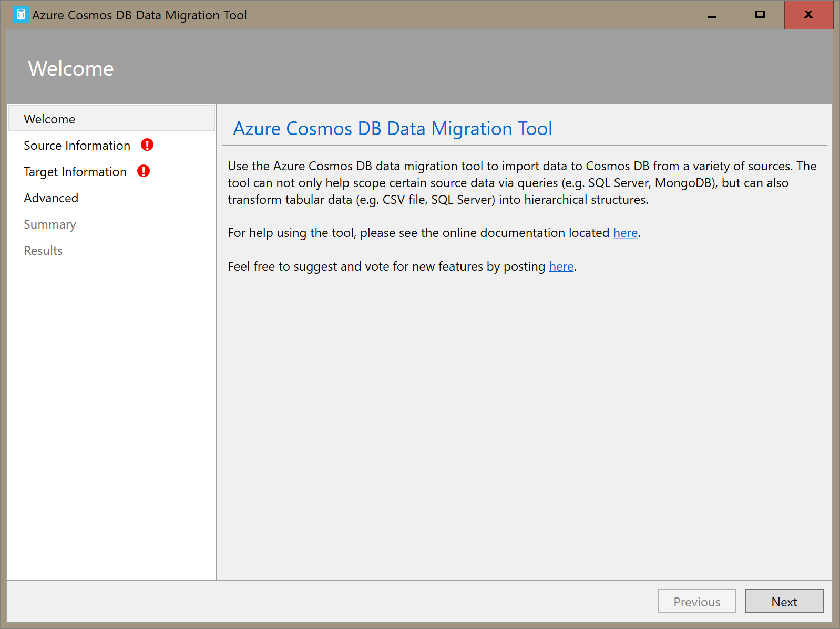Close the Data Migration Tool window

click(808, 15)
